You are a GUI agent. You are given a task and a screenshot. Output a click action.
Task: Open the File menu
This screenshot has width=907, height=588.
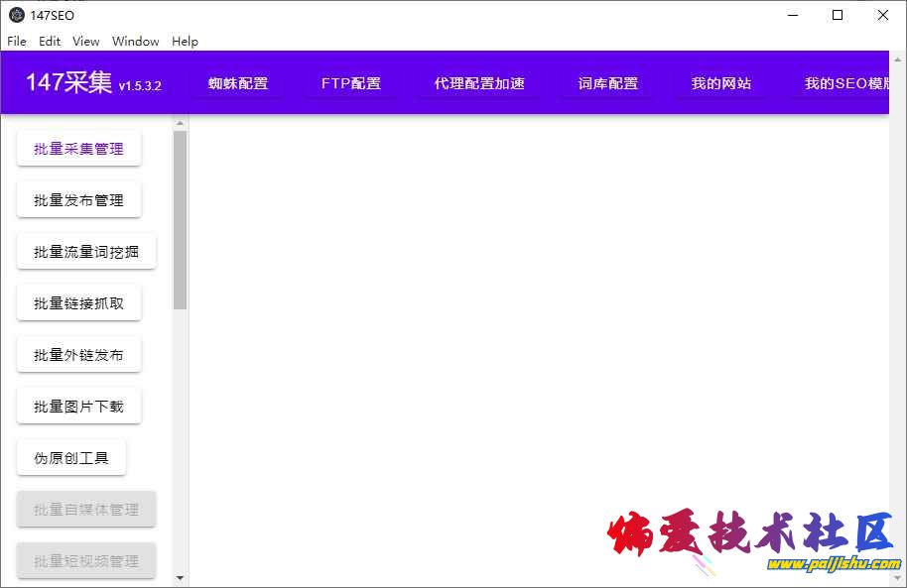click(17, 41)
